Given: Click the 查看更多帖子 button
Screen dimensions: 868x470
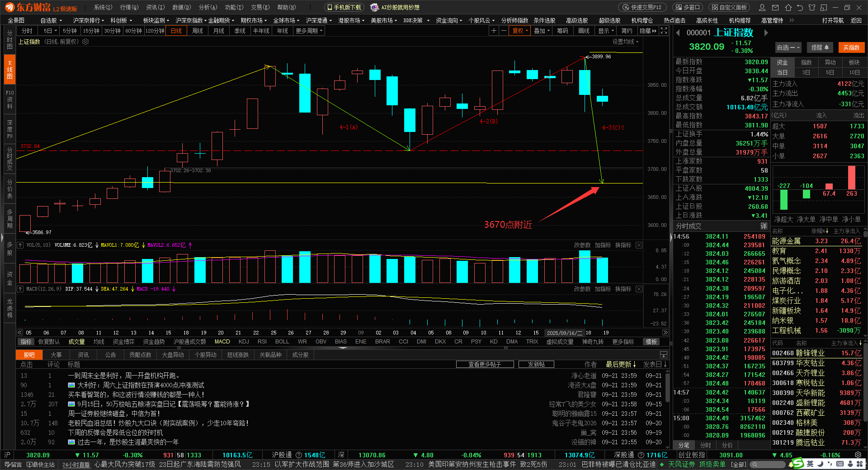Looking at the screenshot, I should pyautogui.click(x=485, y=364).
